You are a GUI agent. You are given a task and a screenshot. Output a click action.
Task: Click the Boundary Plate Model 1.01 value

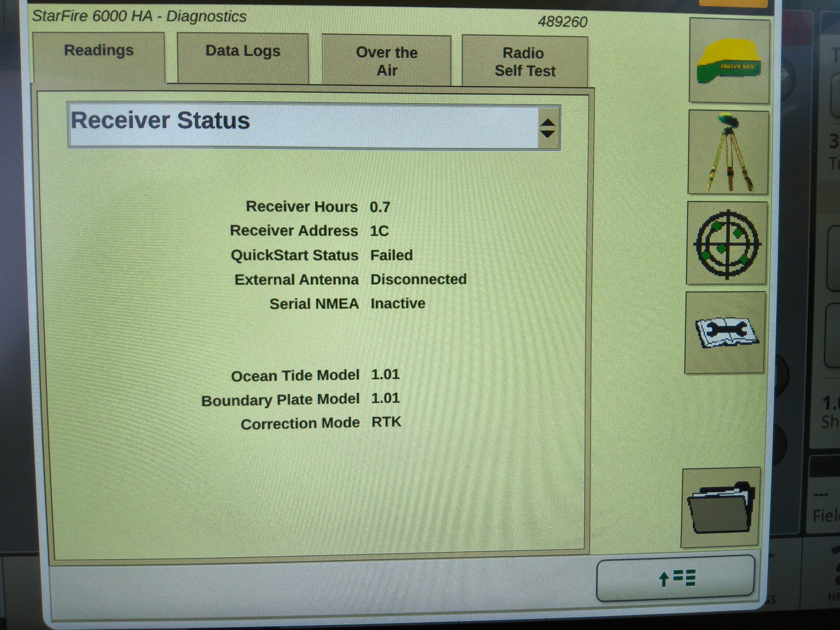pyautogui.click(x=385, y=398)
